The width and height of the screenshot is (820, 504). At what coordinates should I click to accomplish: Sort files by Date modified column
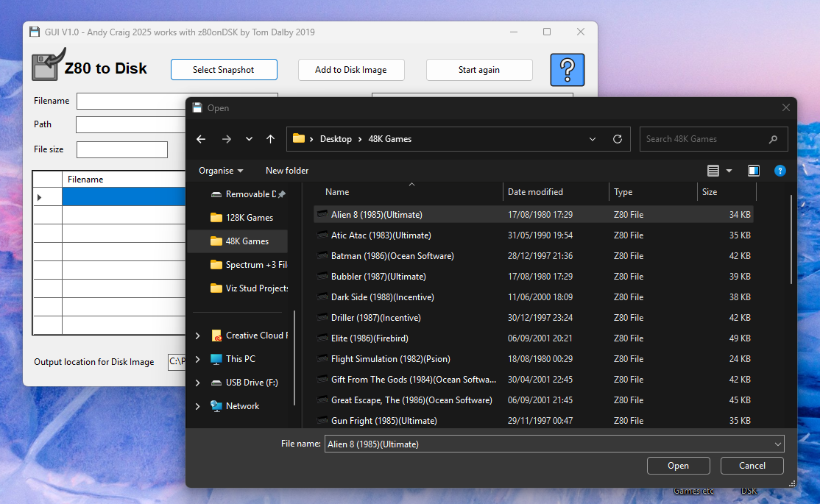pyautogui.click(x=535, y=192)
